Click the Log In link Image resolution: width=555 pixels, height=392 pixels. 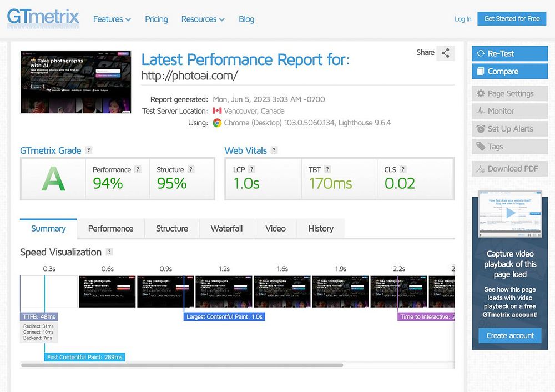coord(463,19)
